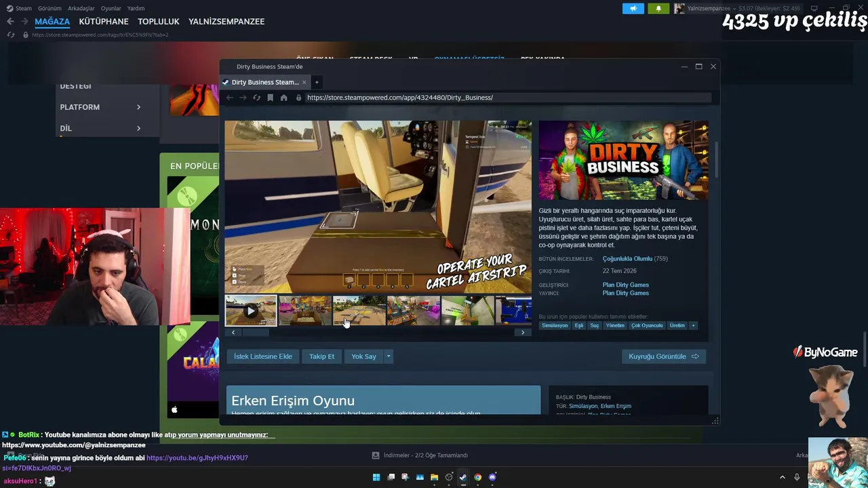The image size is (868, 488).
Task: Open File Explorer from taskbar
Action: pyautogui.click(x=434, y=477)
